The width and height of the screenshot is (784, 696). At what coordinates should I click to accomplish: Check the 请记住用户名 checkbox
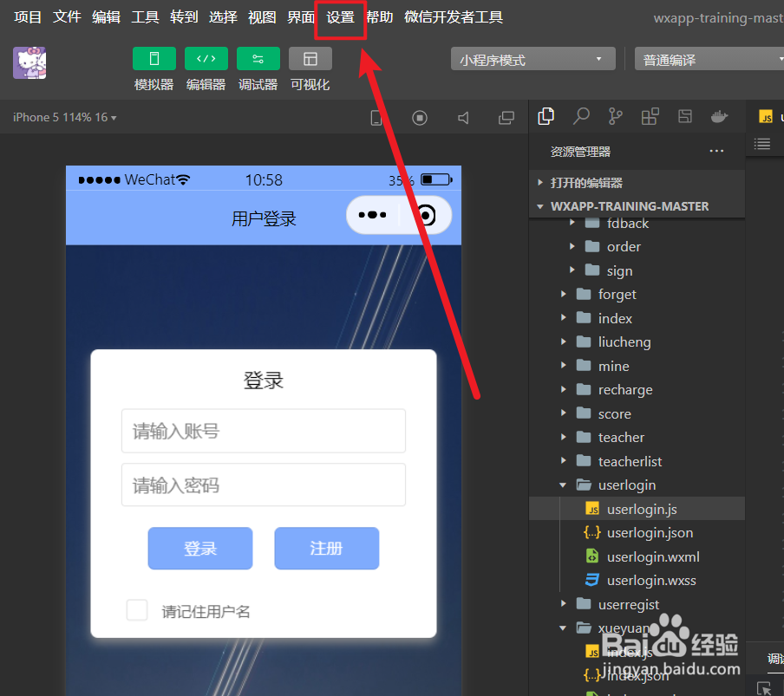(x=137, y=610)
